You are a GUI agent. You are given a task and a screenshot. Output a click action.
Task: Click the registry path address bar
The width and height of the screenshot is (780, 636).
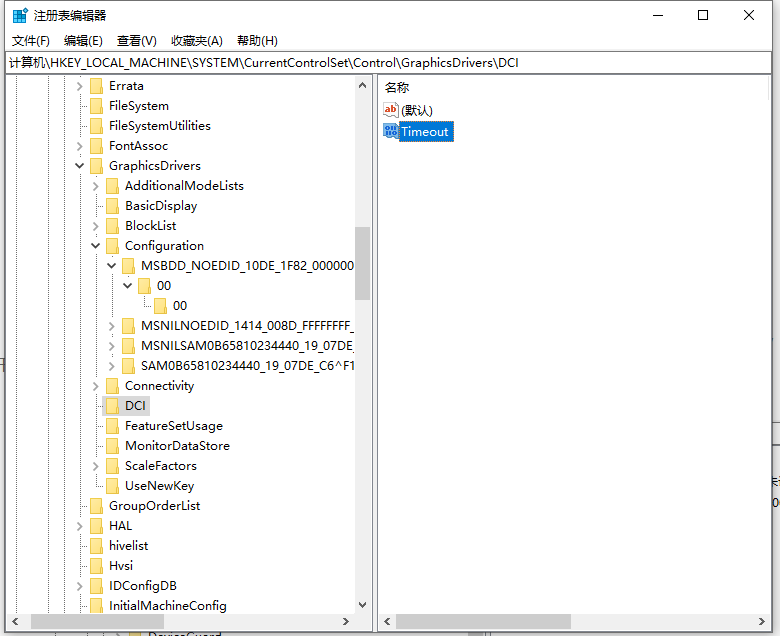pyautogui.click(x=390, y=63)
